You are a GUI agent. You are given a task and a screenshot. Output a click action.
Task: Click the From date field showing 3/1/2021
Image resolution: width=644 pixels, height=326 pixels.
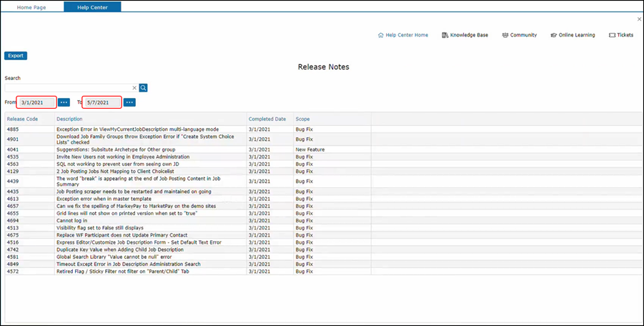click(36, 102)
